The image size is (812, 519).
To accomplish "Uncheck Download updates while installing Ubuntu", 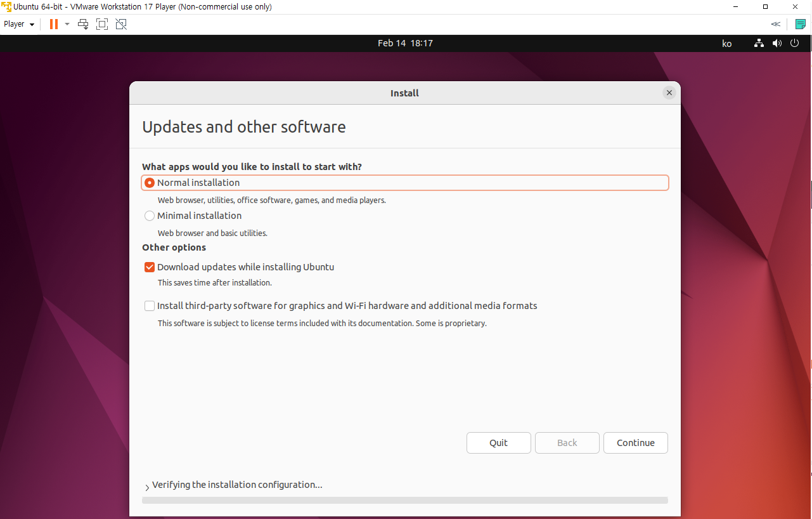I will tap(150, 267).
